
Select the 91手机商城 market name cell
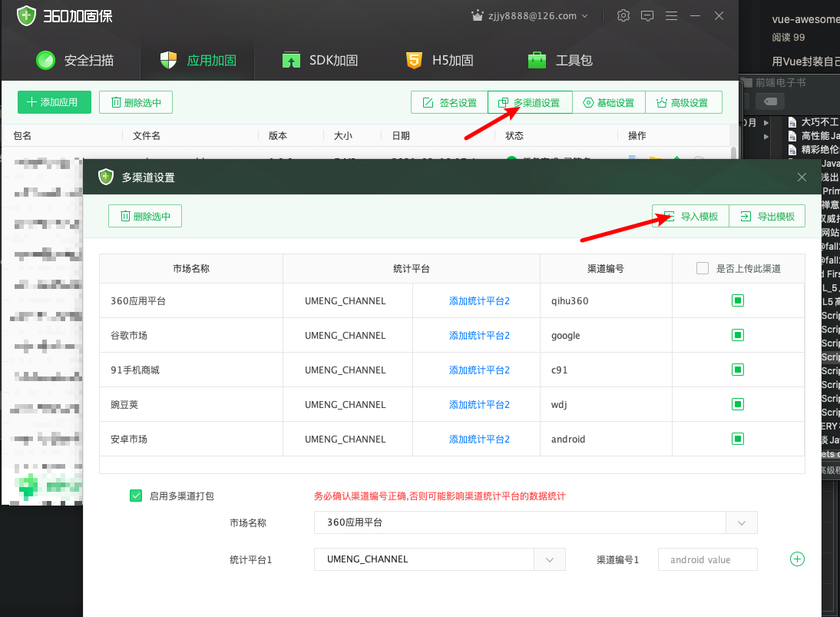(x=191, y=370)
